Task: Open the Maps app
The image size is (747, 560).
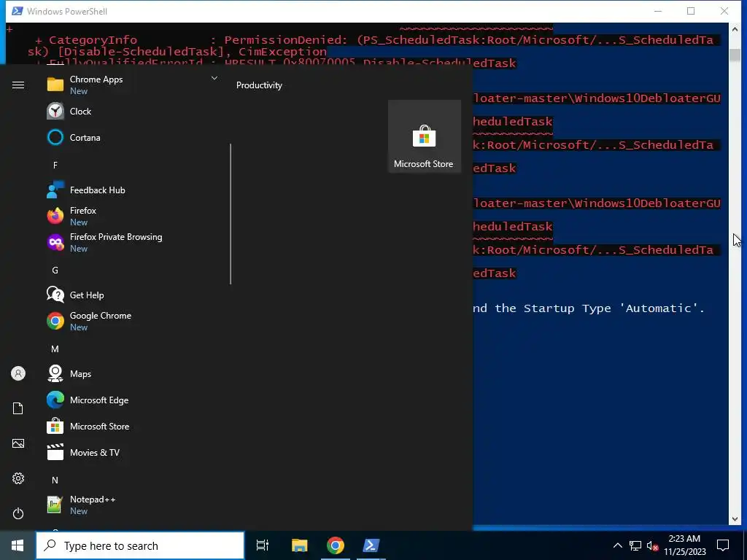Action: 131,374
